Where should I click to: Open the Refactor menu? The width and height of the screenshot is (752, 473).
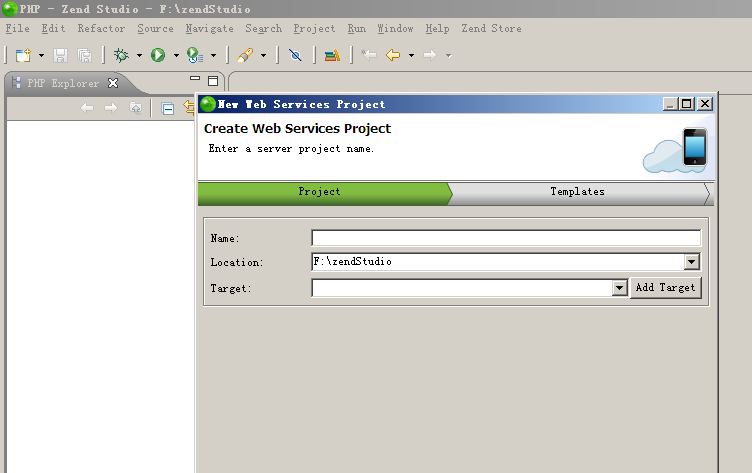pyautogui.click(x=101, y=29)
